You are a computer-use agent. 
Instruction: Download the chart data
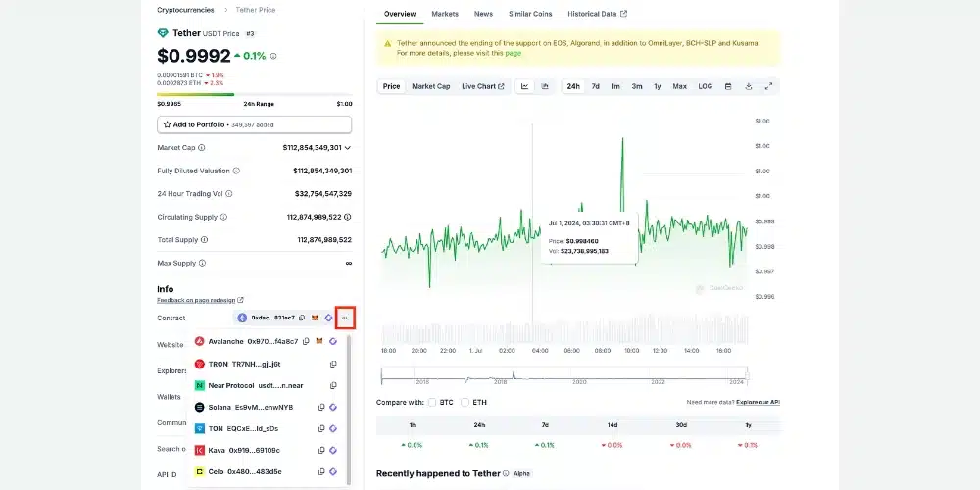(x=748, y=86)
